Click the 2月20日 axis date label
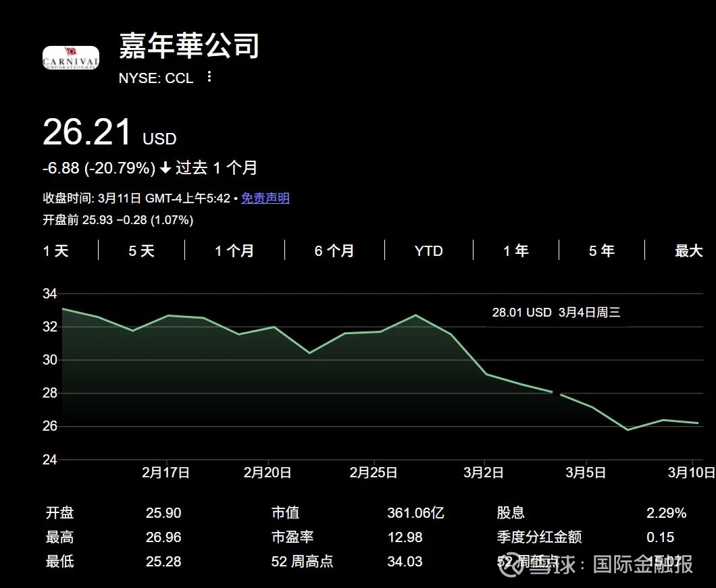716x588 pixels. point(267,472)
